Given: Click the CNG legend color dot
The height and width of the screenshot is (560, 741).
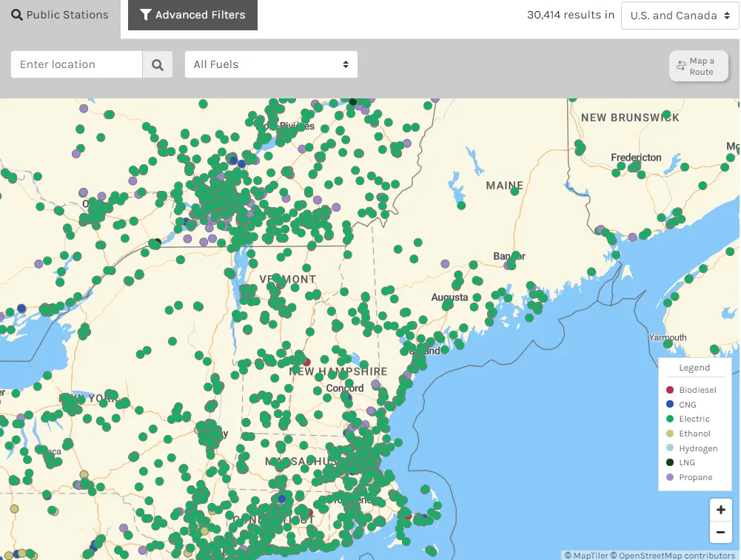Looking at the screenshot, I should click(x=670, y=405).
